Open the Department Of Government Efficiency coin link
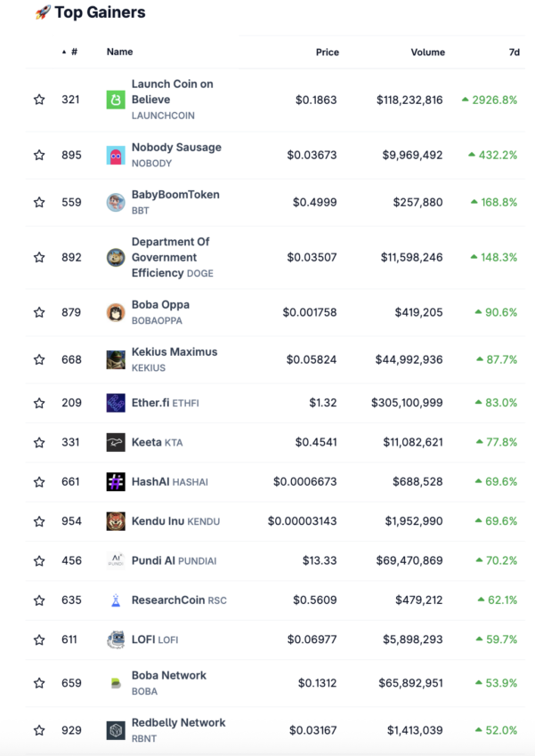Screen dimensions: 535x756 pyautogui.click(x=172, y=257)
